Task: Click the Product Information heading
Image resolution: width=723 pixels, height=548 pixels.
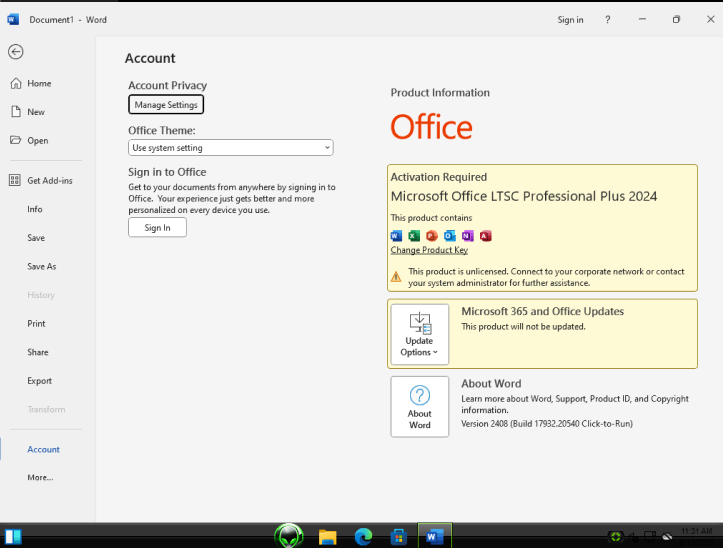Action: pos(440,93)
